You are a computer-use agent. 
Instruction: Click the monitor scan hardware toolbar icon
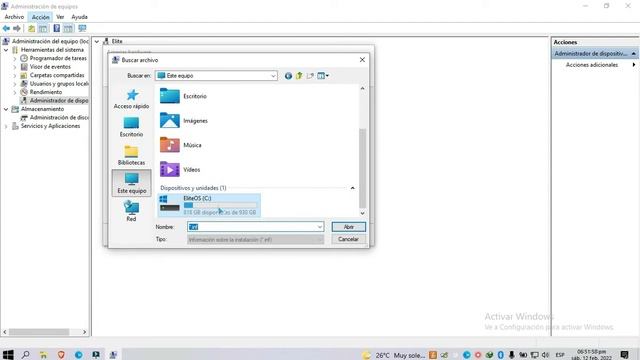pos(82,28)
